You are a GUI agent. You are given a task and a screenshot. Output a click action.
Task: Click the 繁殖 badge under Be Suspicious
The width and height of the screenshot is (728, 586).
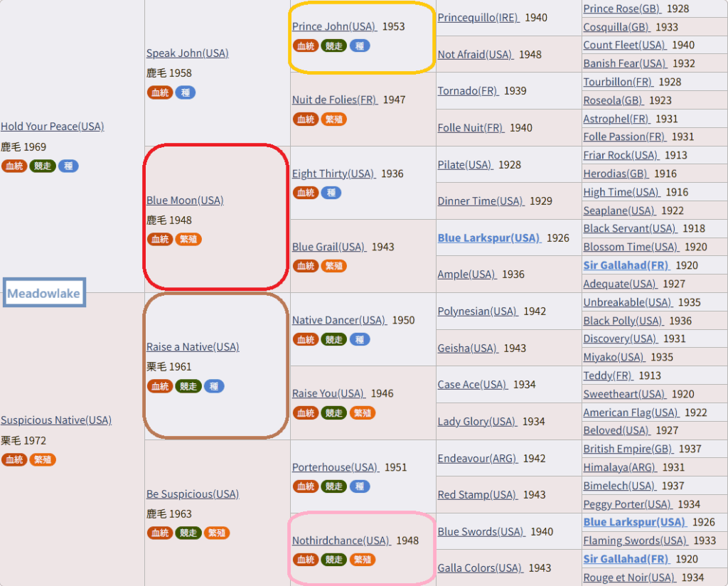tap(217, 533)
